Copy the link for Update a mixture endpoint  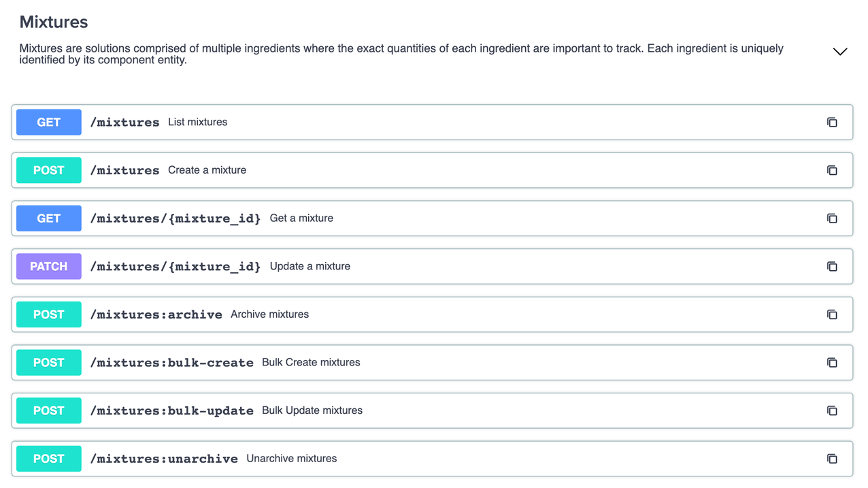(x=832, y=266)
